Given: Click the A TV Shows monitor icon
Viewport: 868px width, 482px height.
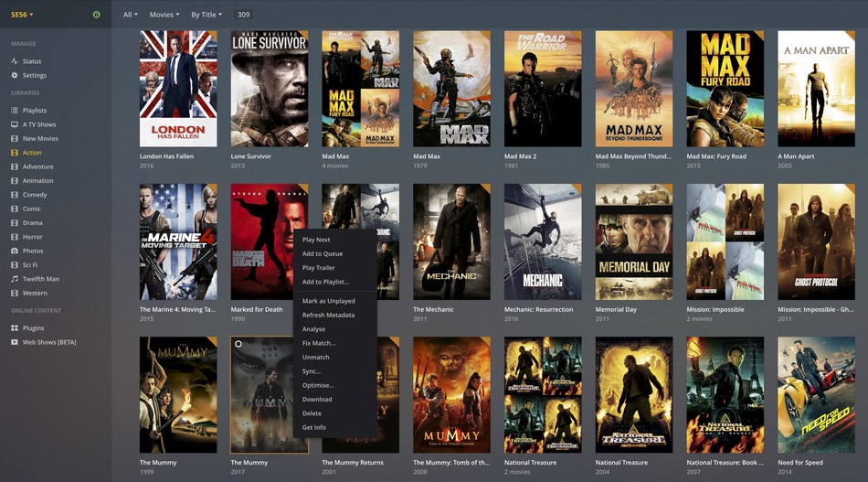Looking at the screenshot, I should [x=15, y=124].
